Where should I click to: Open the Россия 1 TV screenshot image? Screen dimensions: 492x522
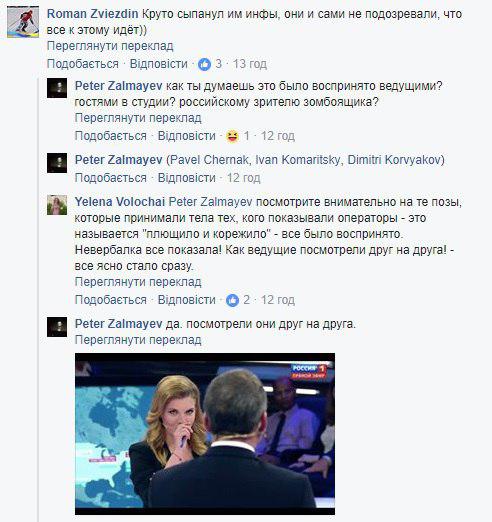pos(205,434)
